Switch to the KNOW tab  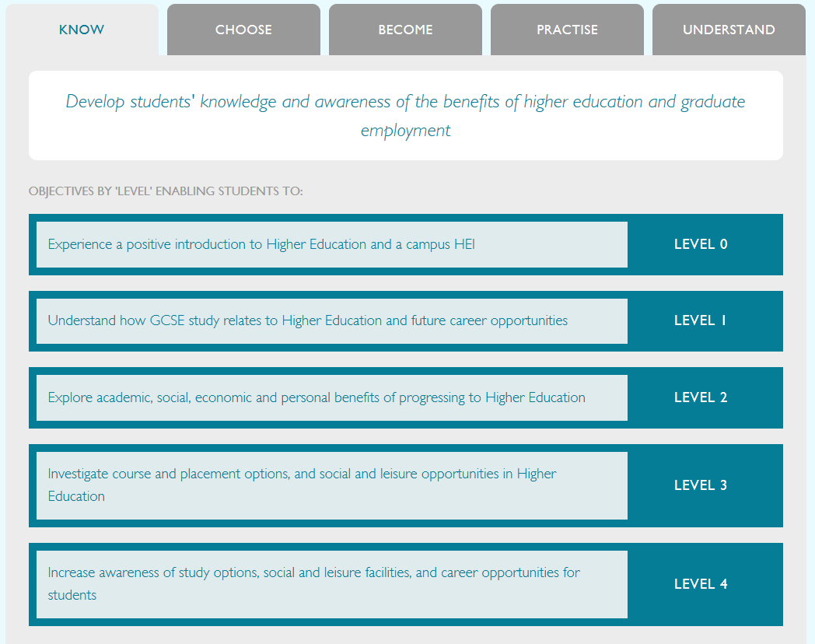82,30
